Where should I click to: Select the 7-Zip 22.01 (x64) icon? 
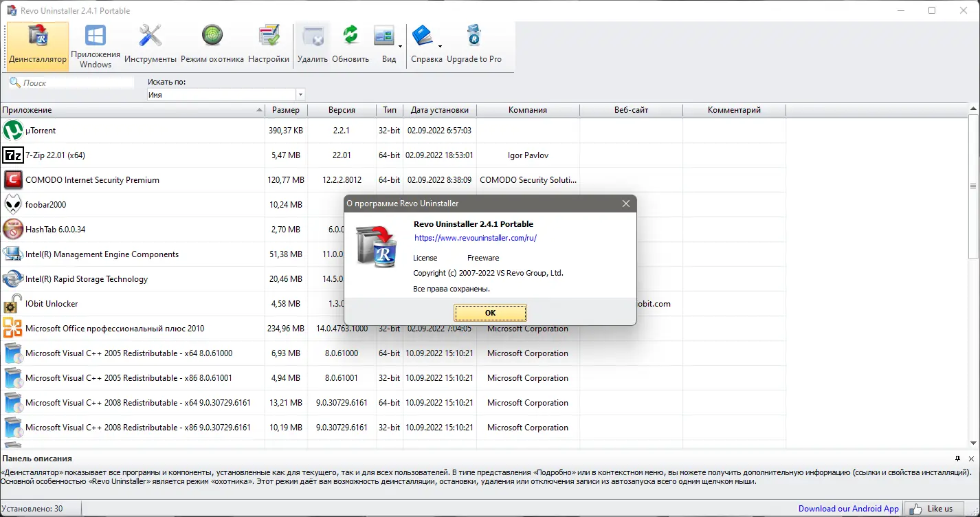point(13,155)
